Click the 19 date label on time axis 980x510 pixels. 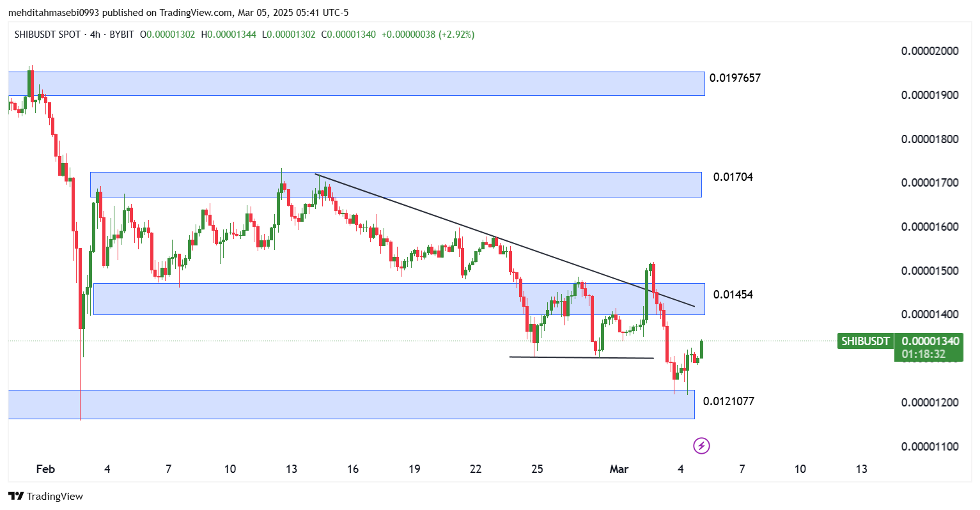pos(414,469)
